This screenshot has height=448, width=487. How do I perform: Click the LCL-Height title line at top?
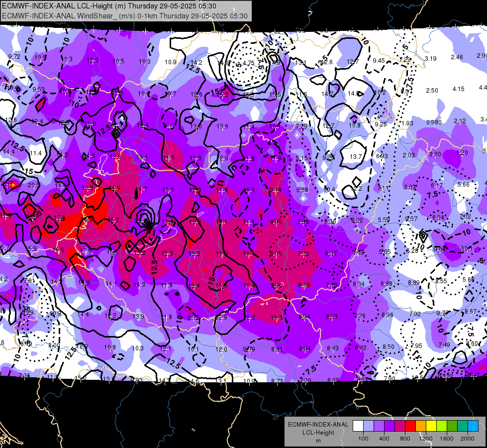tap(109, 6)
